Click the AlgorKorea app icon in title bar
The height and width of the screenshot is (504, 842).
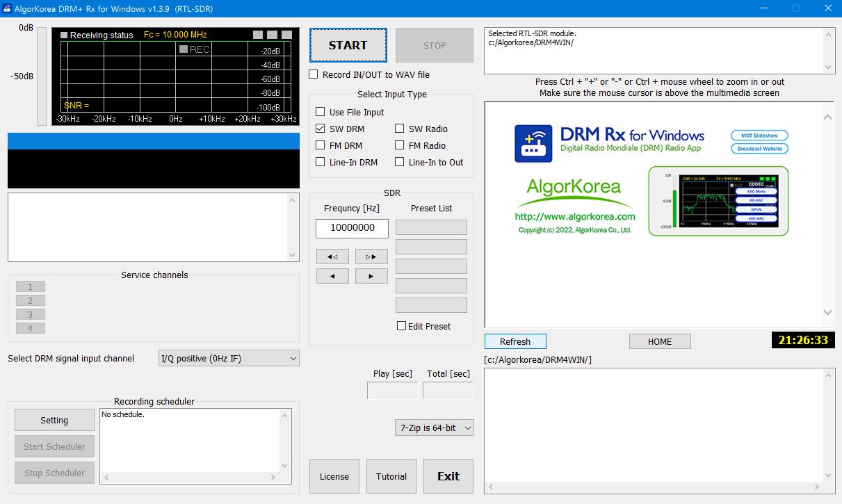pyautogui.click(x=8, y=8)
